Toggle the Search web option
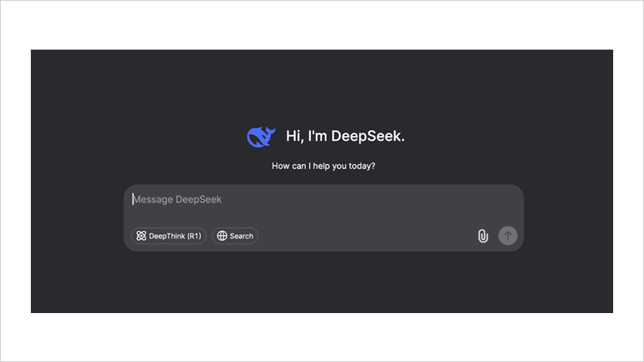Screen dimensions: 644x362 235,236
